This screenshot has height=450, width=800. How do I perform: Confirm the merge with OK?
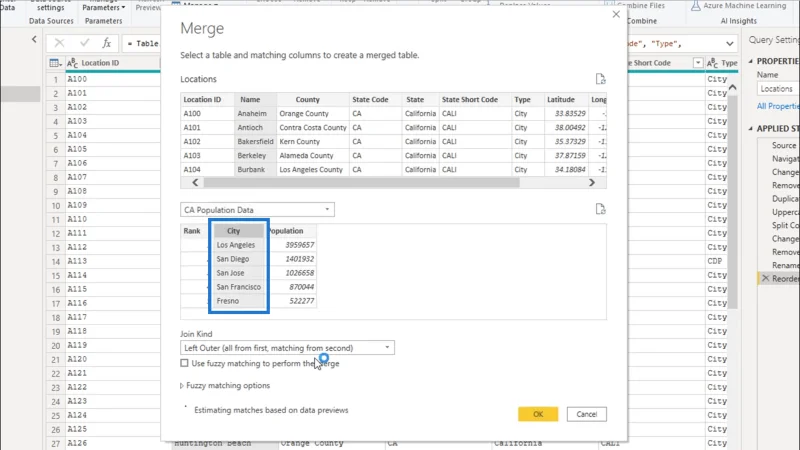coord(538,414)
